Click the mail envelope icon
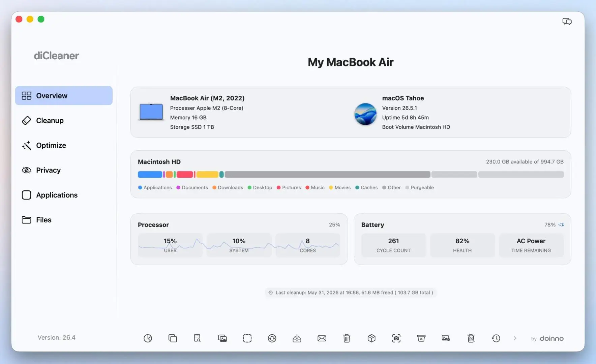 322,338
